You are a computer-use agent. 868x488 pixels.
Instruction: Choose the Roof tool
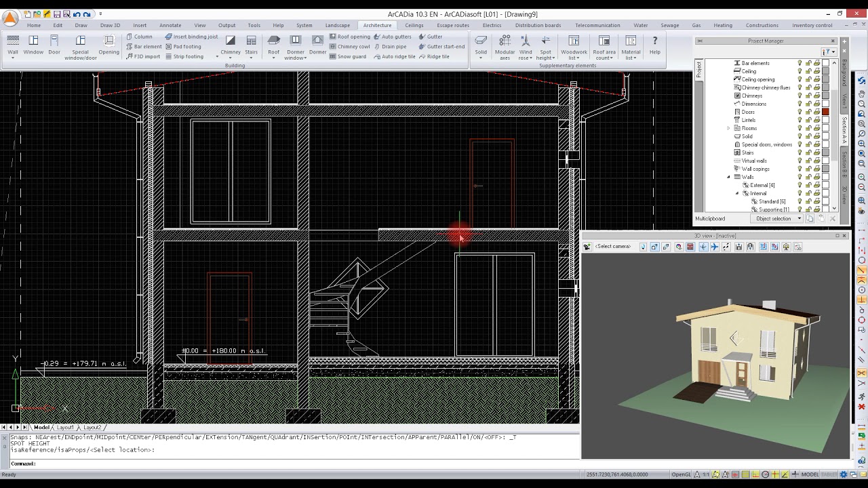[274, 46]
